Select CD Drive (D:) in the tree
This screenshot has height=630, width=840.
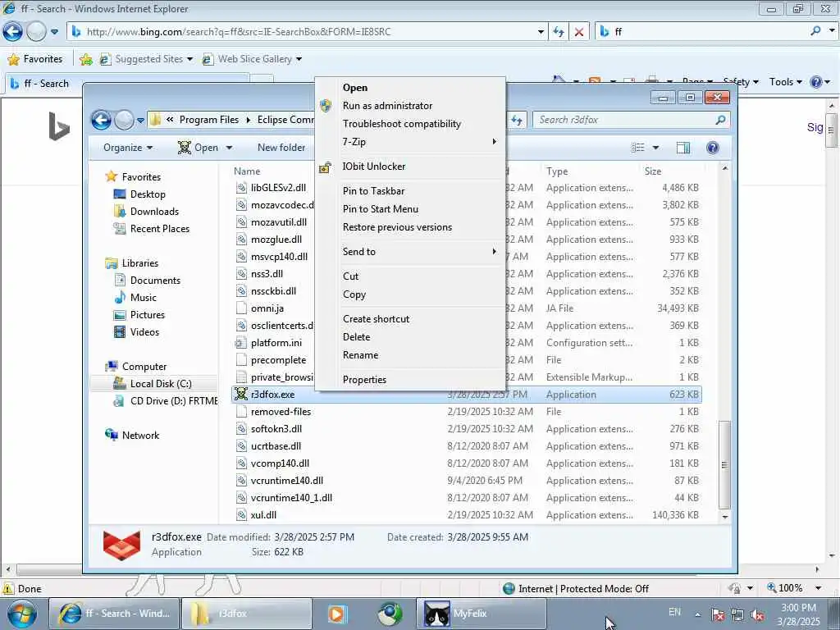(x=173, y=401)
